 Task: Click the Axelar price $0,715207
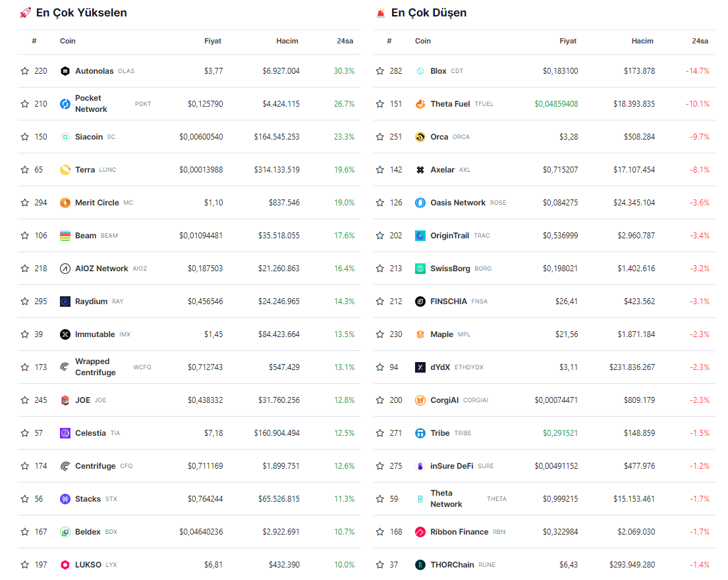point(560,170)
